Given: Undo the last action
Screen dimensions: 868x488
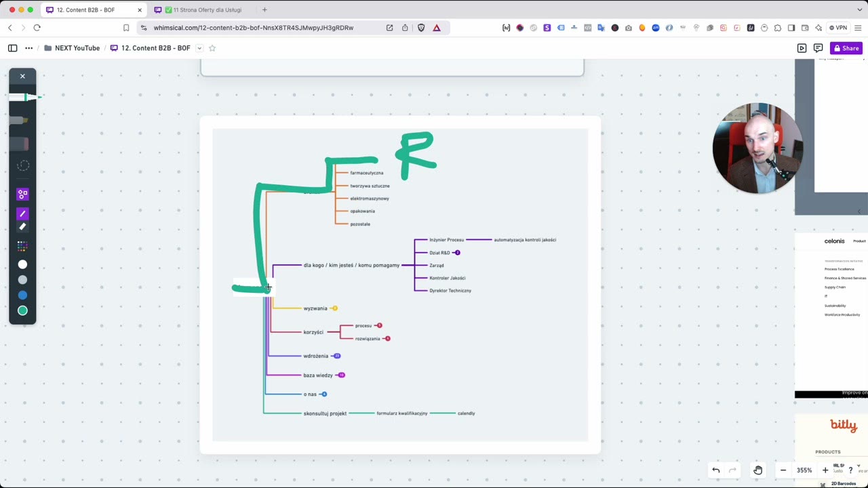Looking at the screenshot, I should (715, 470).
